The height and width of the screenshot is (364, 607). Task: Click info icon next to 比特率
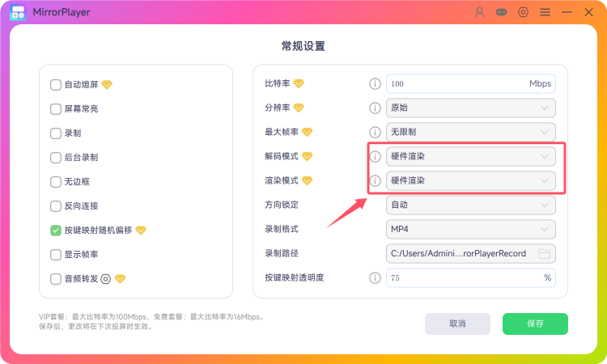click(375, 83)
